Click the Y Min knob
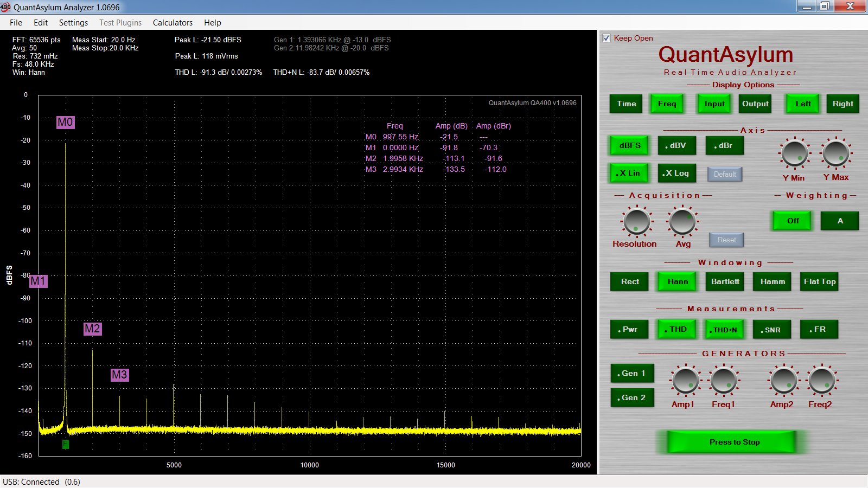Screen dimensions: 868x488 (794, 153)
